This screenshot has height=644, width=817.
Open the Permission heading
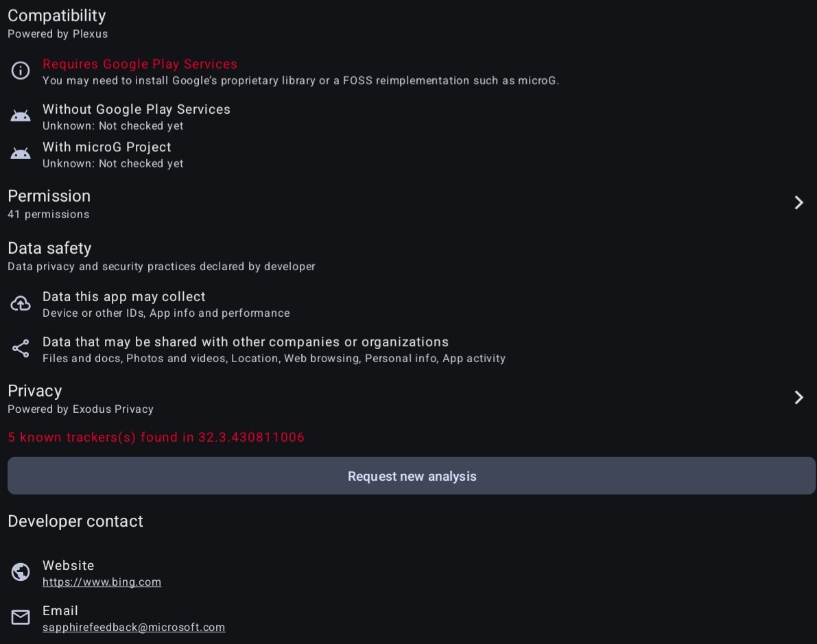(x=49, y=196)
